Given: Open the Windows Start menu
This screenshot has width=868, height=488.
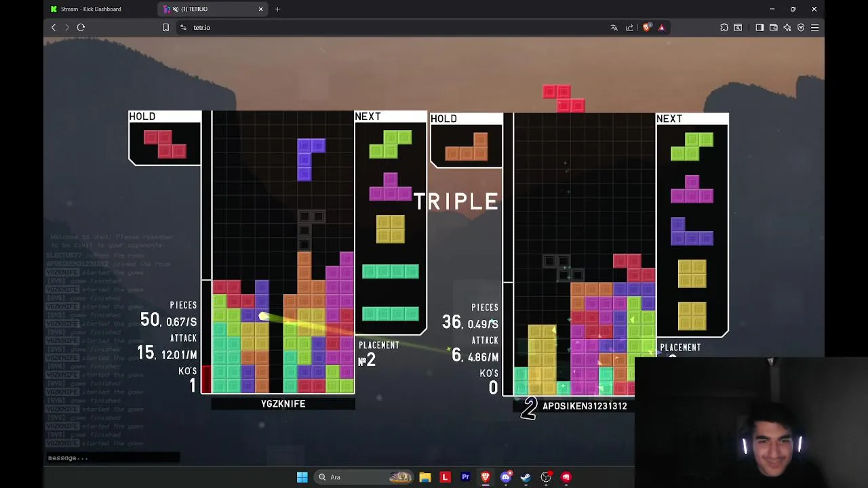Looking at the screenshot, I should point(302,477).
